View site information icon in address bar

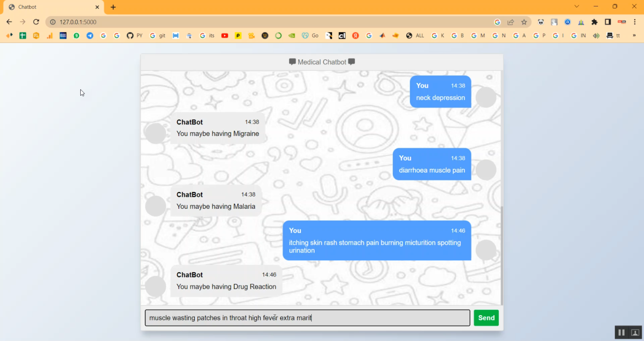[x=52, y=21]
